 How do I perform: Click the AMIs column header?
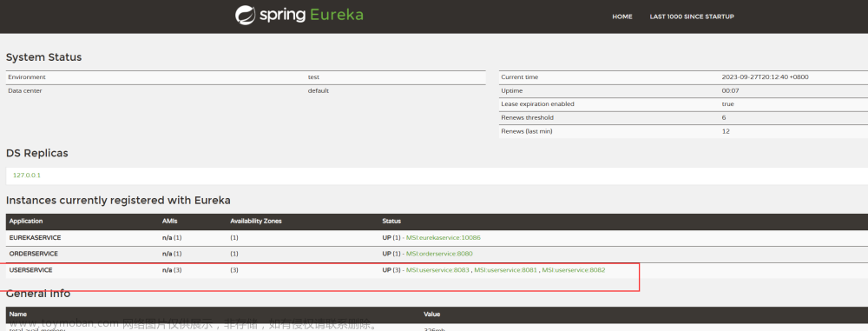coord(170,222)
